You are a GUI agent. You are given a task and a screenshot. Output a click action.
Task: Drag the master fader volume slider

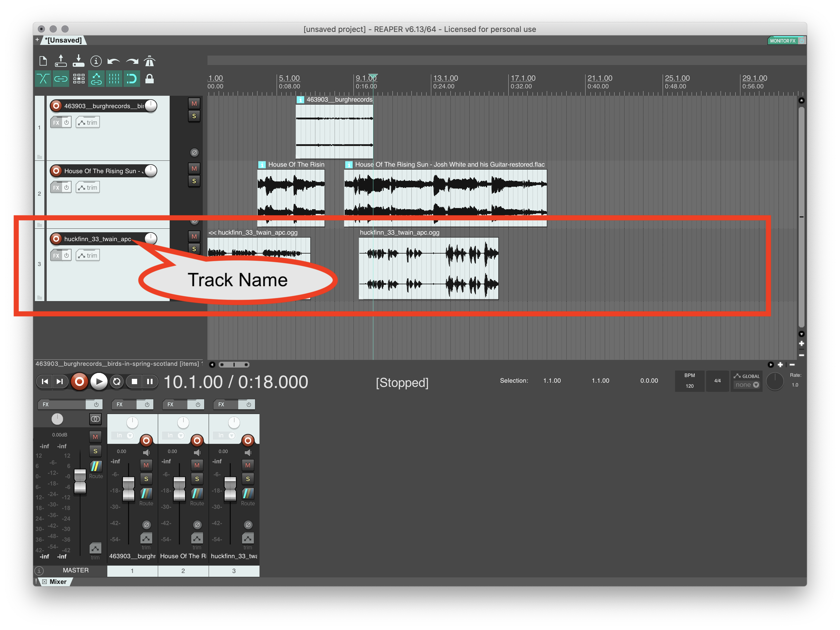80,480
